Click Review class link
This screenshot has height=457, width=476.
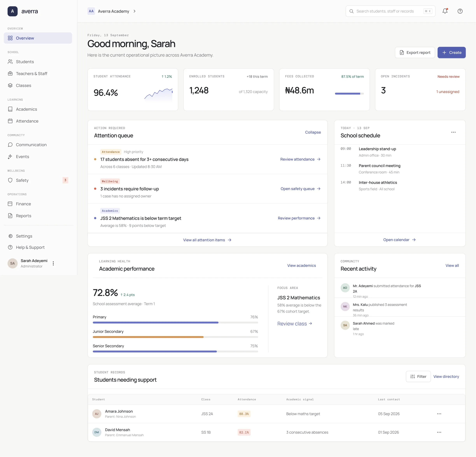(x=295, y=324)
